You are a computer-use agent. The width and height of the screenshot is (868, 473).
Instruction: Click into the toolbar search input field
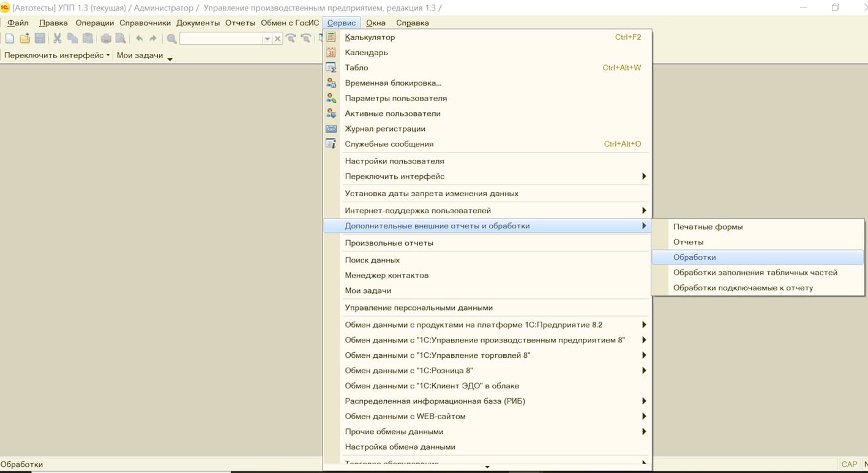coord(221,39)
